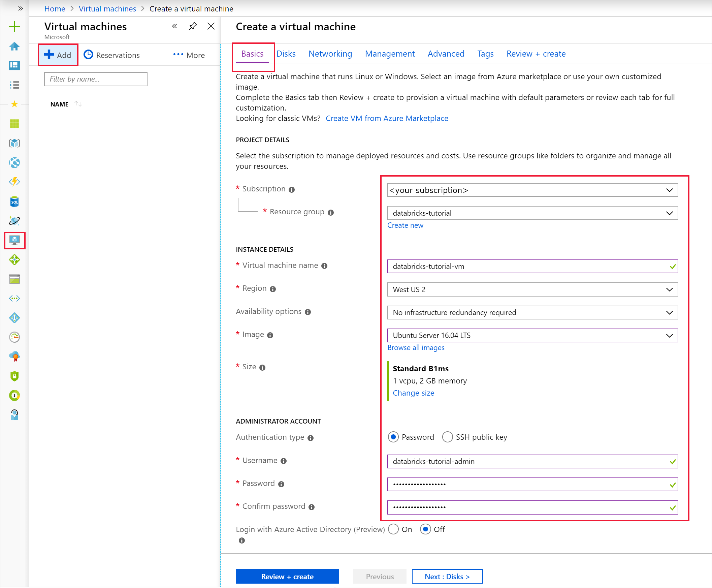Click the Virtual machines monitor sidebar icon
This screenshot has width=712, height=588.
point(14,241)
